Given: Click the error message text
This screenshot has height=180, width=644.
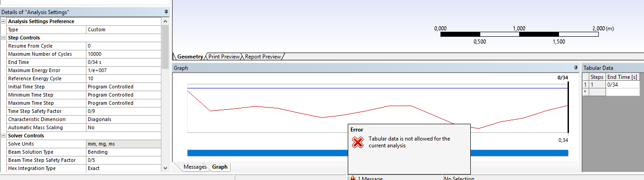Looking at the screenshot, I should click(409, 142).
